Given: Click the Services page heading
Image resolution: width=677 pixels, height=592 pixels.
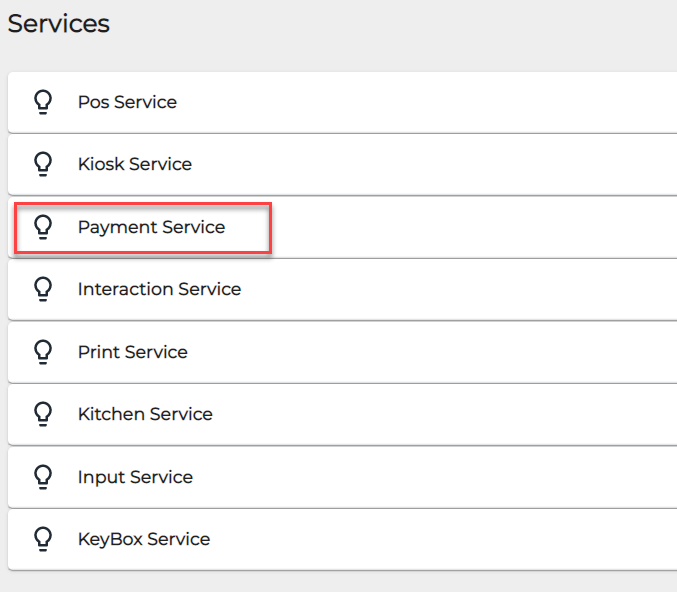Looking at the screenshot, I should click(58, 23).
